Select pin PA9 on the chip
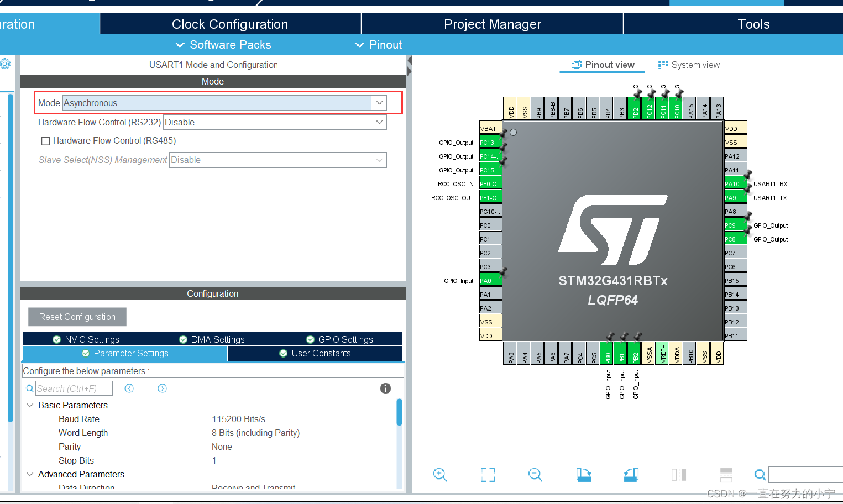 pos(736,197)
